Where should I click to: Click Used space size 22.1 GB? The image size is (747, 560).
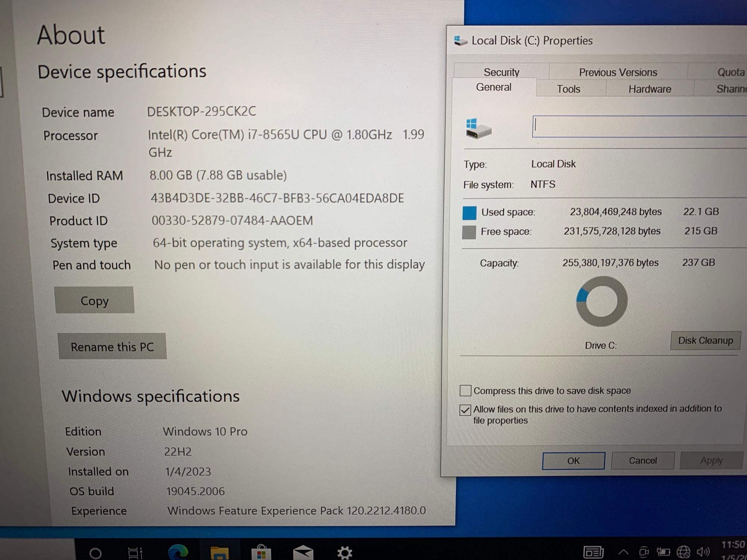click(701, 212)
